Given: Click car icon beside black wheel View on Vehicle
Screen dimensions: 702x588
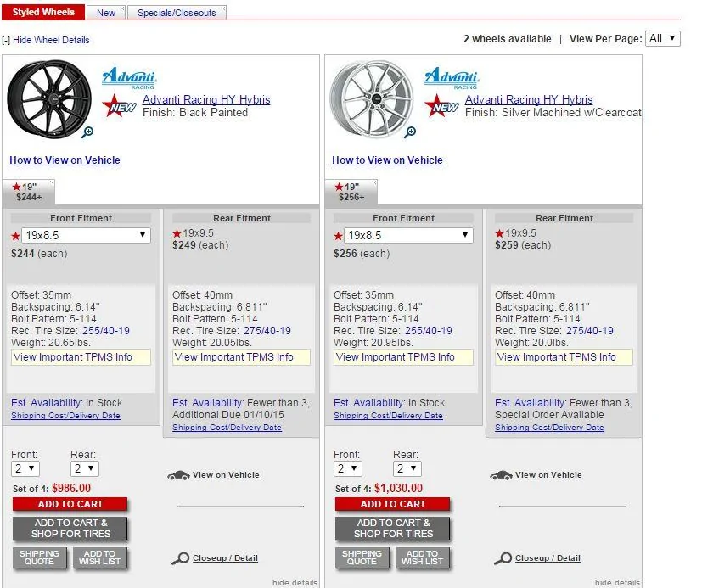Looking at the screenshot, I should tap(178, 475).
